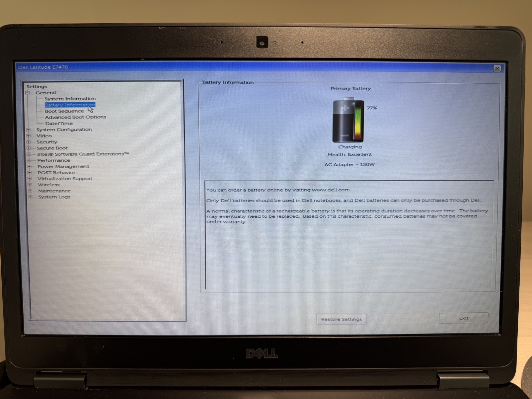The width and height of the screenshot is (532, 399).
Task: Open the Boot Sequence settings
Action: 65,111
